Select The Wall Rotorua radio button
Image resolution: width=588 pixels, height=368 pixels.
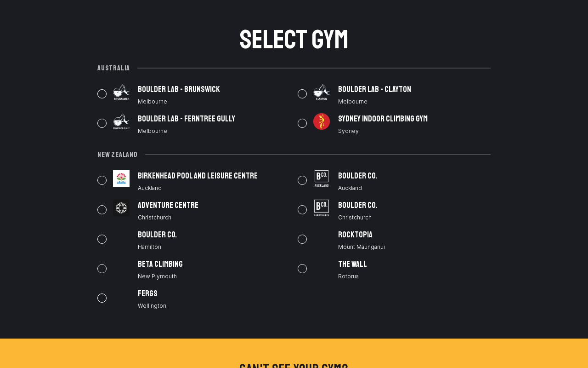pyautogui.click(x=302, y=269)
